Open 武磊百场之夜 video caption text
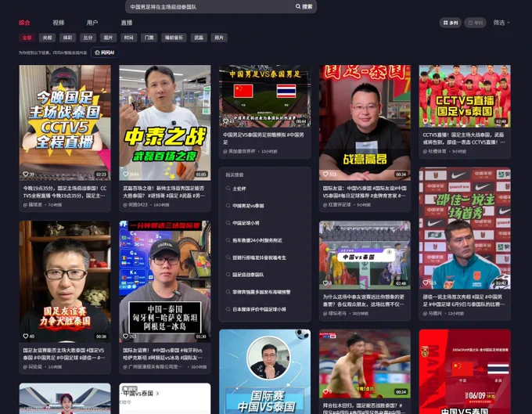The image size is (532, 414). [164, 192]
